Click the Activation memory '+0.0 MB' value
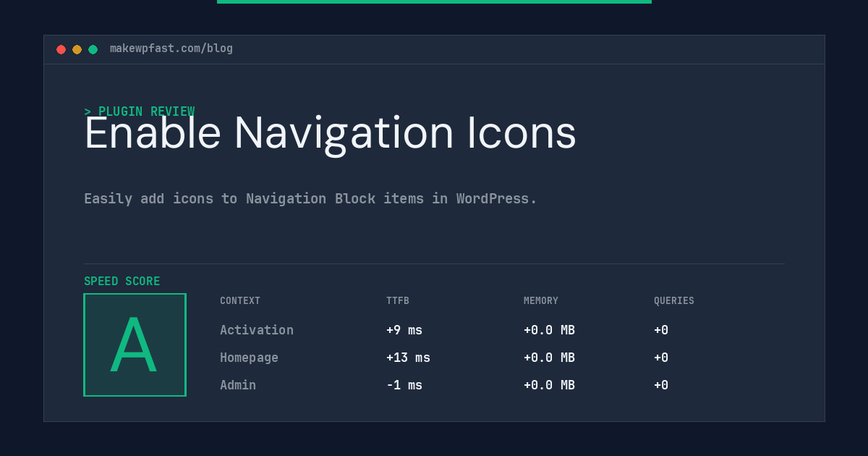Image resolution: width=868 pixels, height=456 pixels. coord(549,330)
